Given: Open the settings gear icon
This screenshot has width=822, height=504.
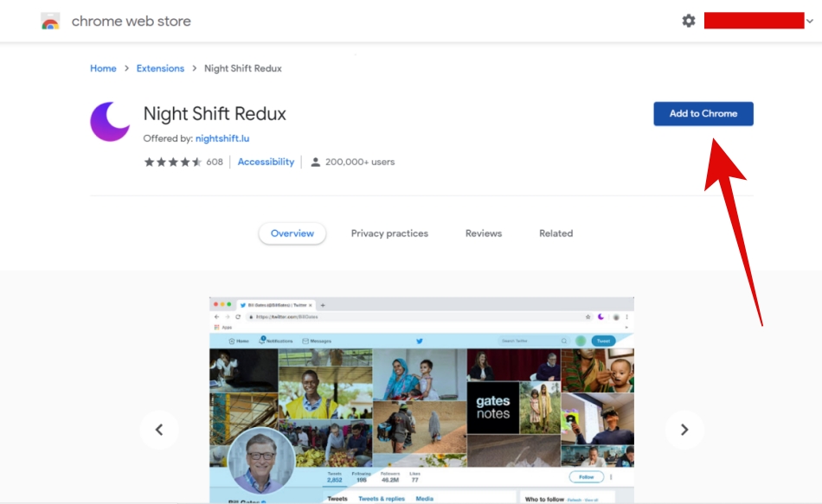Looking at the screenshot, I should pyautogui.click(x=689, y=21).
